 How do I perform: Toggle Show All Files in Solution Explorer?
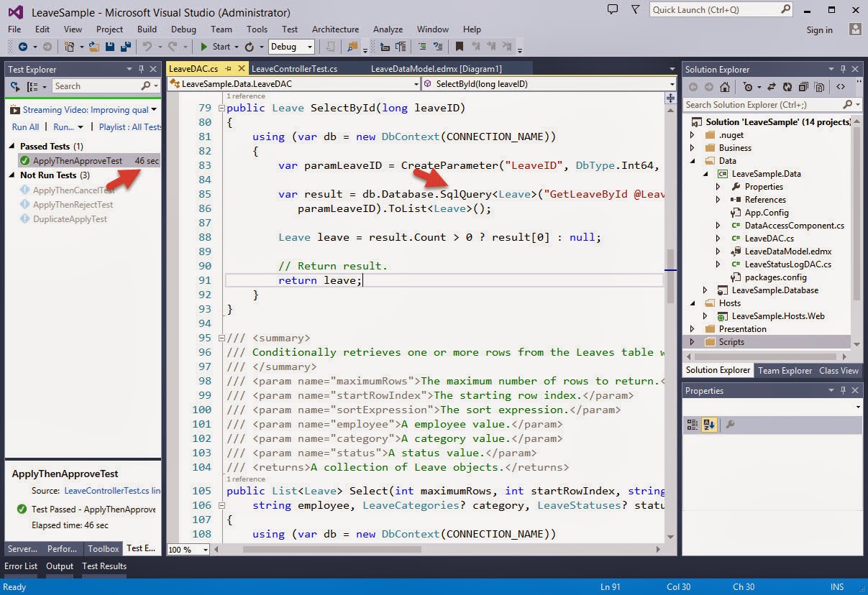(x=820, y=87)
